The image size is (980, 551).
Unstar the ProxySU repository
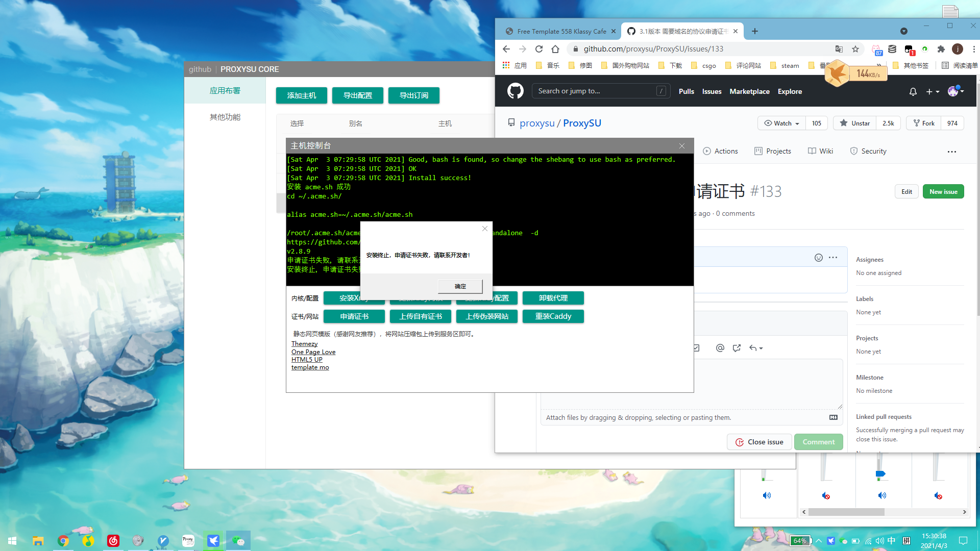(x=855, y=123)
